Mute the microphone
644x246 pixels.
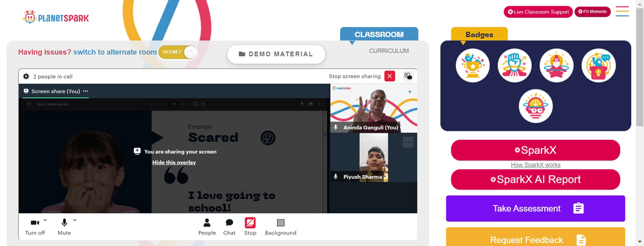(64, 227)
